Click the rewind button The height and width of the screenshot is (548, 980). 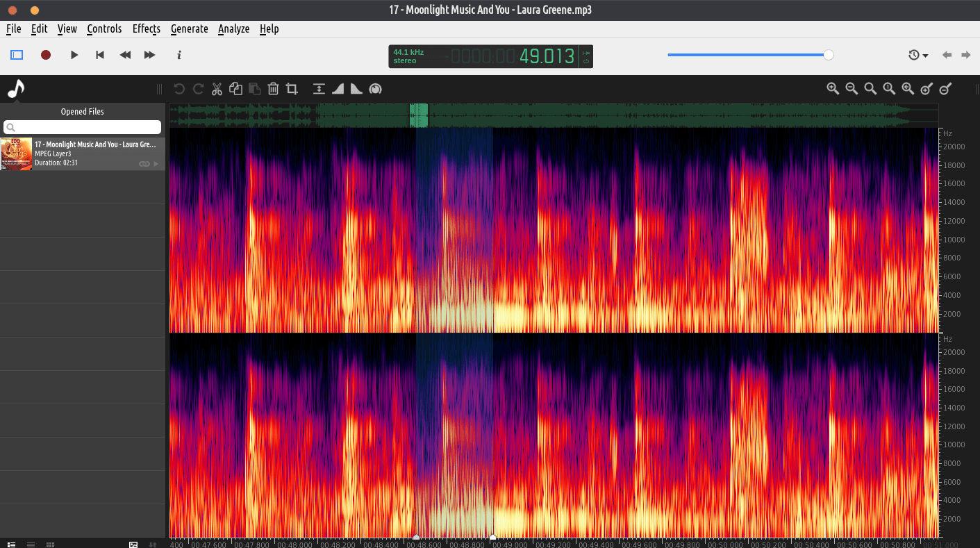click(125, 55)
